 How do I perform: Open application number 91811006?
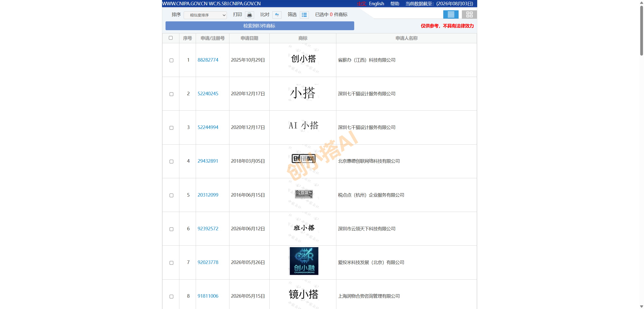coord(208,296)
